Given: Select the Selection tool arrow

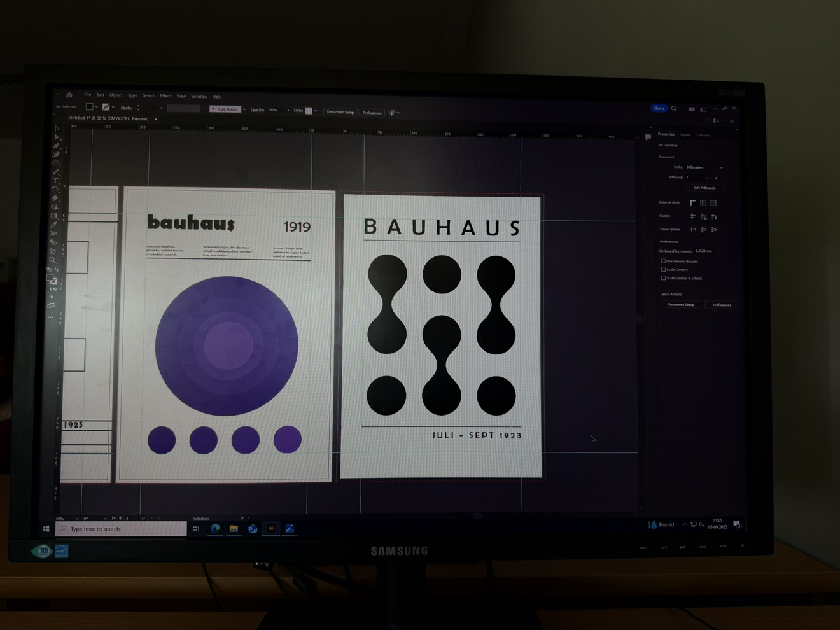Looking at the screenshot, I should point(57,129).
